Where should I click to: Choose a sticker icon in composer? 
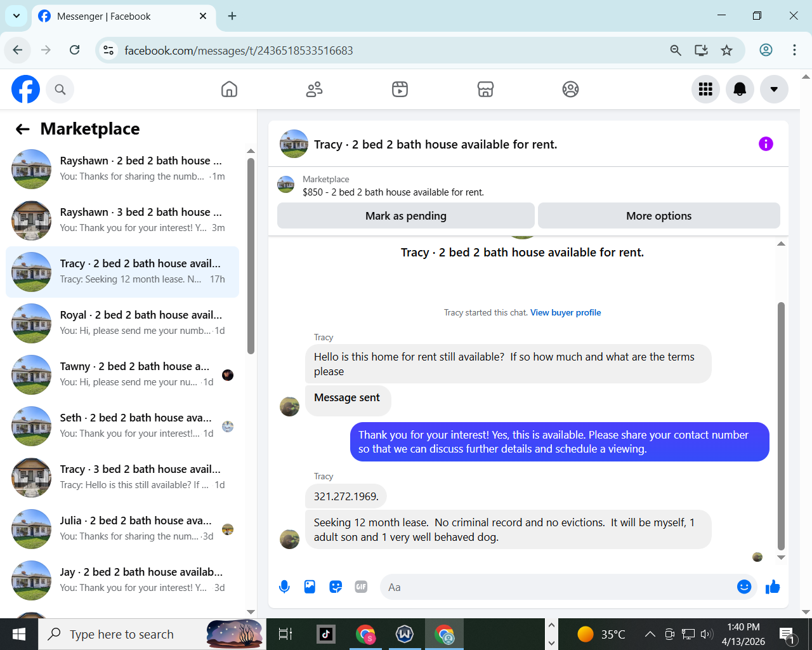pos(336,587)
